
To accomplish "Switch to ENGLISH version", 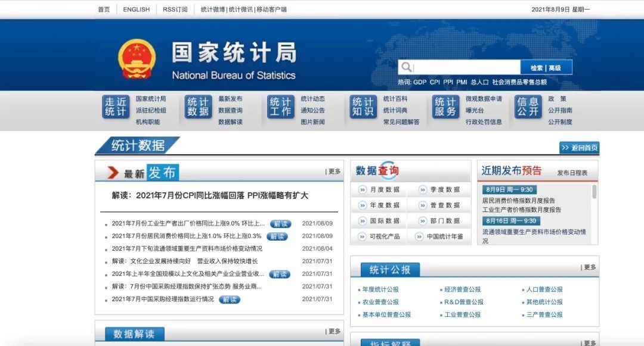I will coord(137,10).
